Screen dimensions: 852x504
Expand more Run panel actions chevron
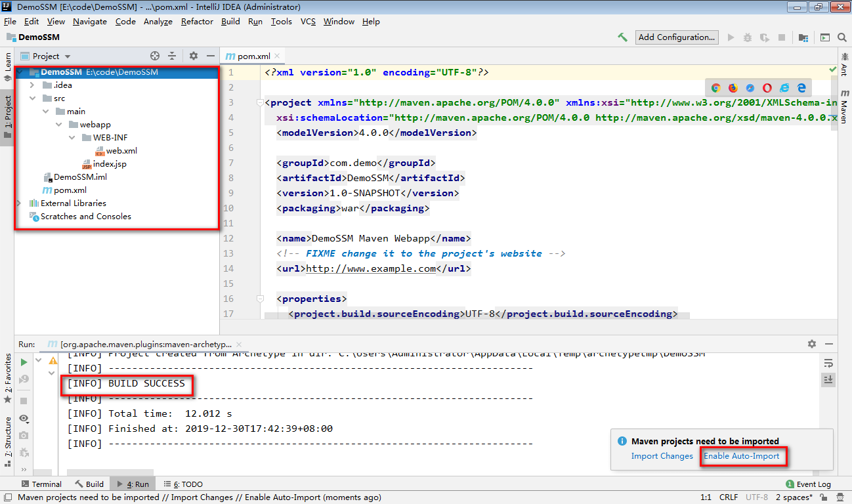tap(24, 469)
